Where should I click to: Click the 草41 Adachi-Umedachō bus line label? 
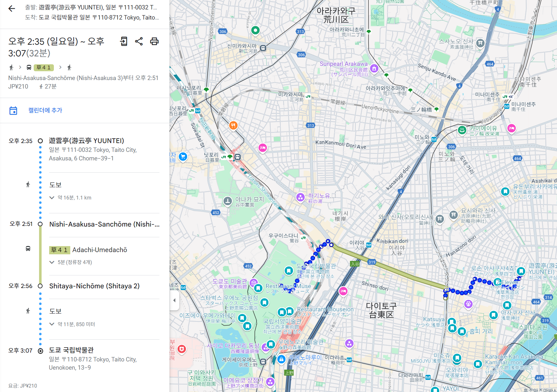tap(88, 250)
